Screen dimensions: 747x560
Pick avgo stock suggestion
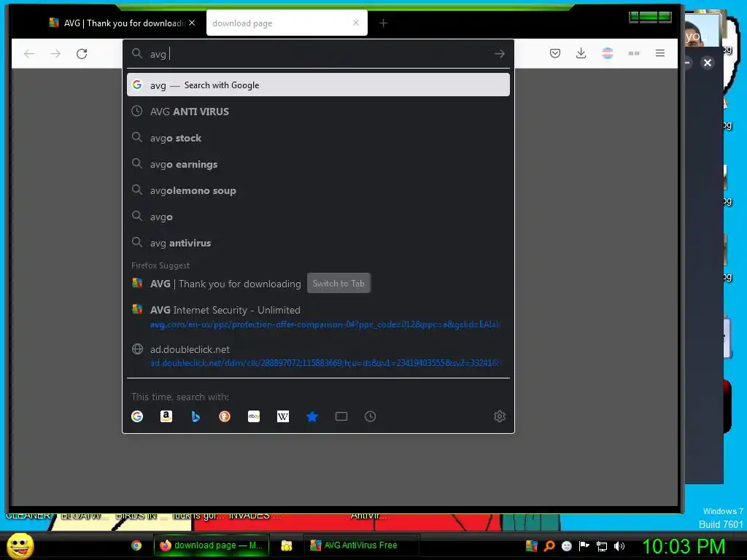click(x=318, y=138)
